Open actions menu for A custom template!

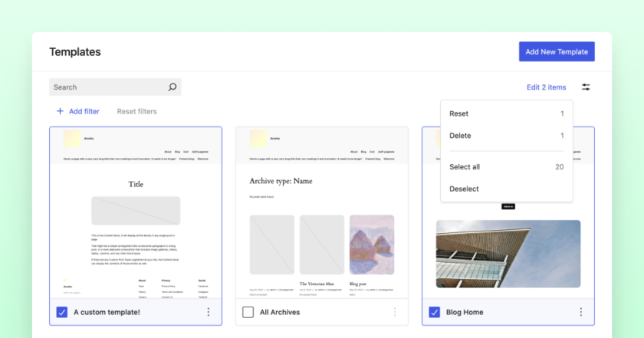[x=209, y=312]
